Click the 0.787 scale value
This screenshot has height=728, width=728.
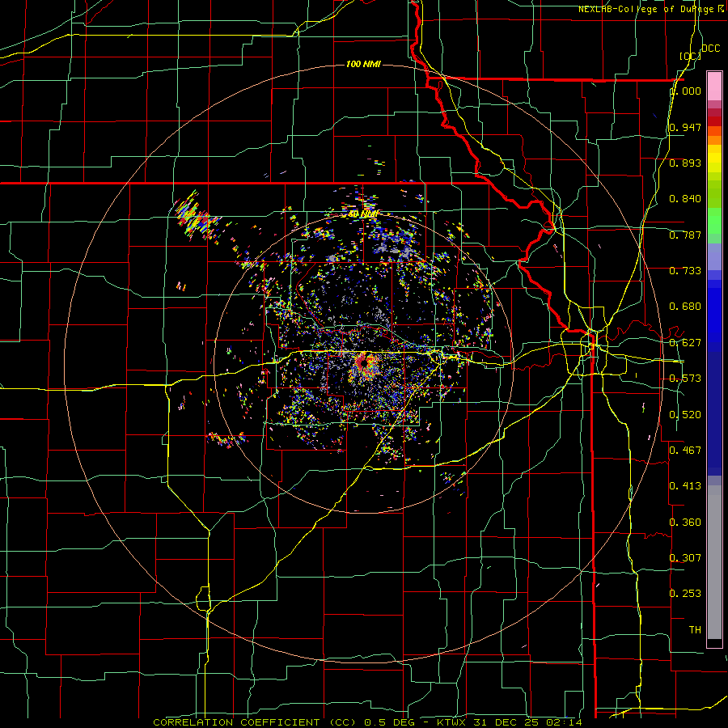pyautogui.click(x=685, y=235)
